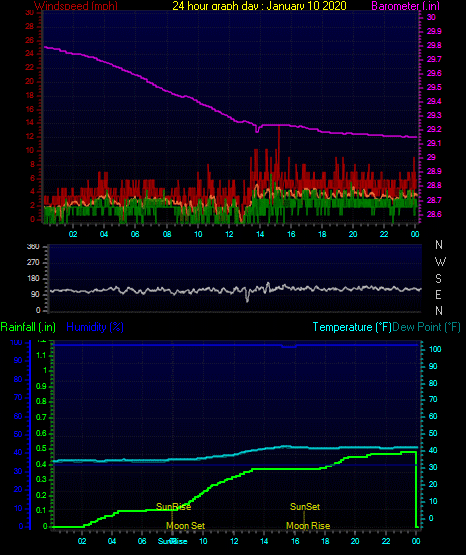Click the 20 hour tick on the rainfall chart
The height and width of the screenshot is (555, 466).
point(355,541)
